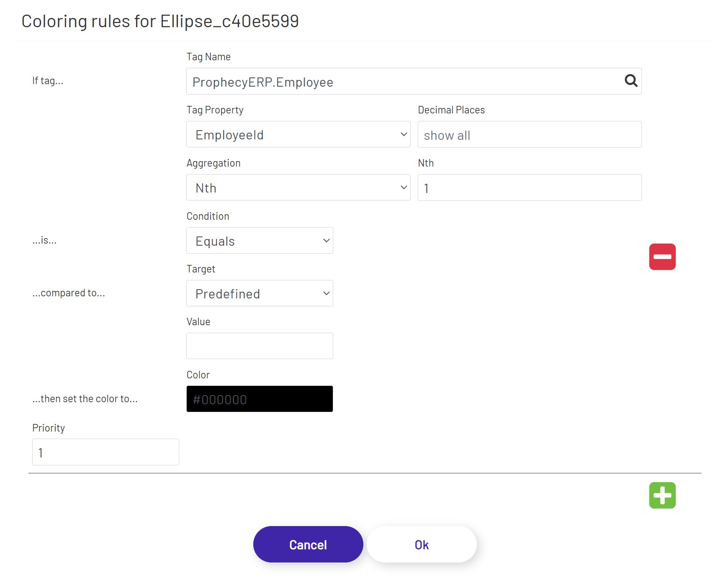Click the Tag Name field with ProphecyERP.Employee
The width and height of the screenshot is (728, 583).
(x=402, y=82)
